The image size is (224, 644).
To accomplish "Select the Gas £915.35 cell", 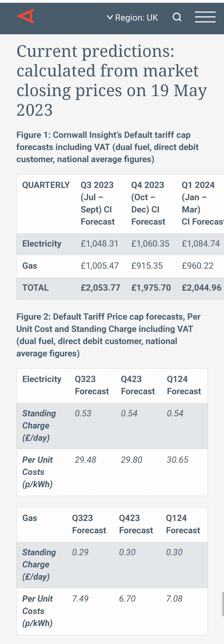I will pos(147,266).
